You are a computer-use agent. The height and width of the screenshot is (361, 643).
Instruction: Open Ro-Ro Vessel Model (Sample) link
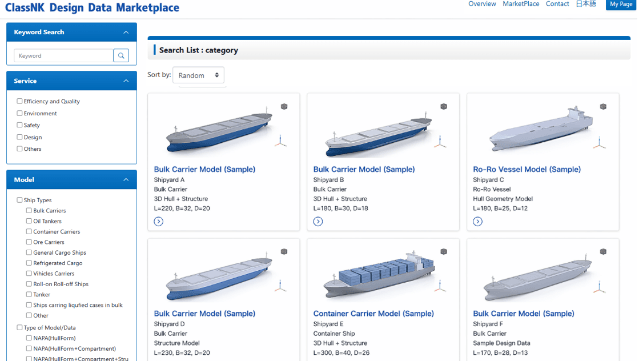point(527,169)
